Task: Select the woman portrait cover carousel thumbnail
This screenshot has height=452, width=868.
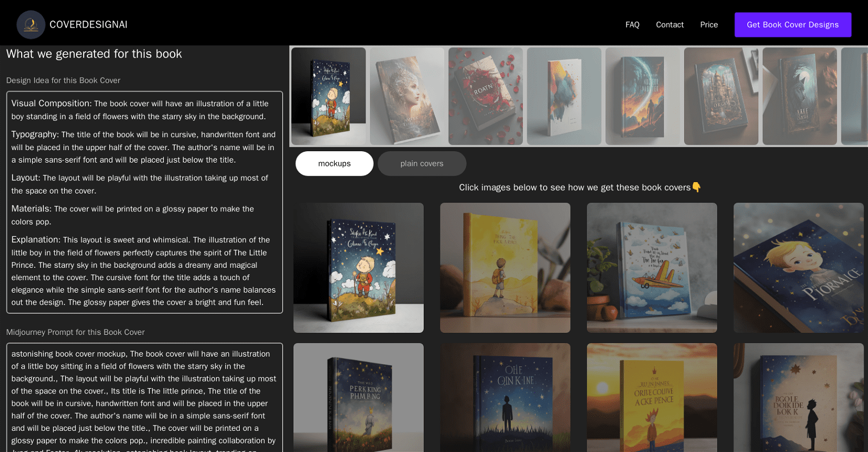Action: pyautogui.click(x=407, y=96)
